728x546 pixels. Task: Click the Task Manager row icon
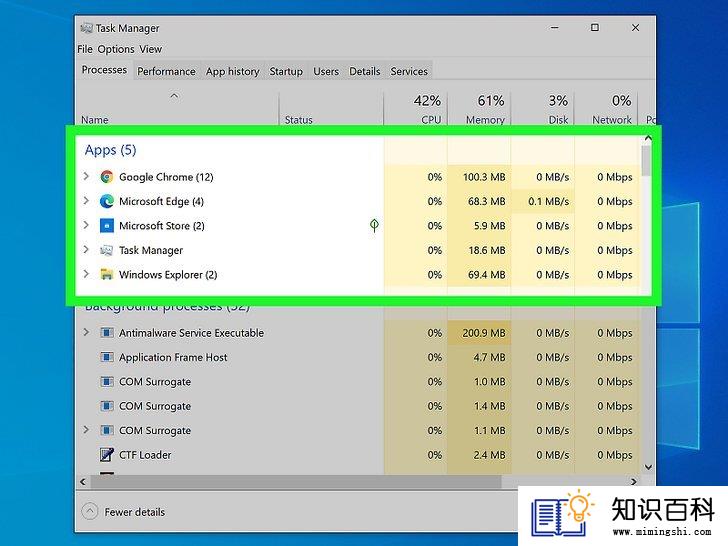(107, 250)
